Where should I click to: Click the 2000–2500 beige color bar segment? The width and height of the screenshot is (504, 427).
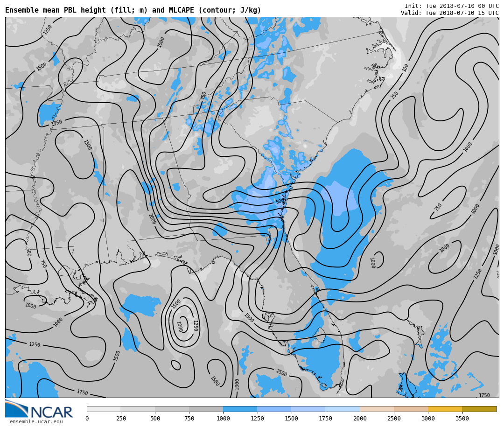pos(377,409)
